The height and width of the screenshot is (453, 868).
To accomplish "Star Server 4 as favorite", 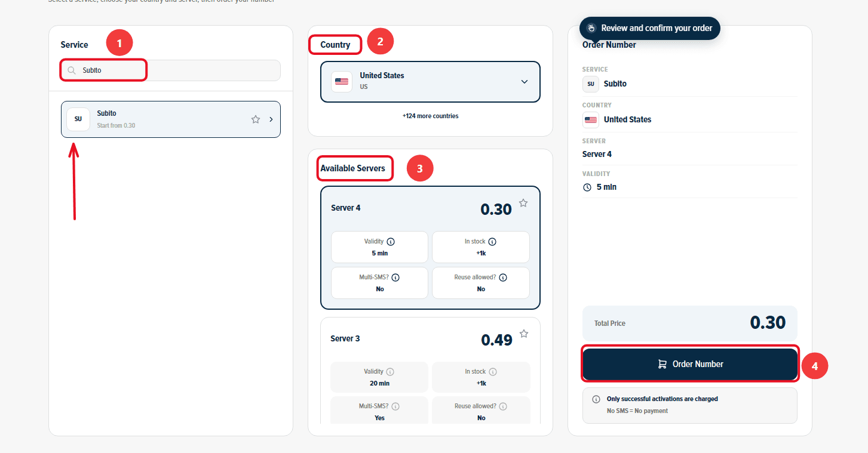I will (x=523, y=203).
